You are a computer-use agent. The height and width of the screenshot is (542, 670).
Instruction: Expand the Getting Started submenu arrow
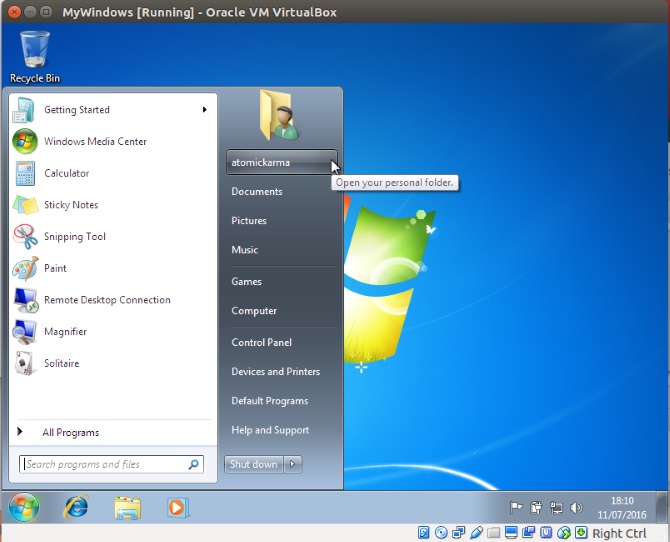point(205,110)
